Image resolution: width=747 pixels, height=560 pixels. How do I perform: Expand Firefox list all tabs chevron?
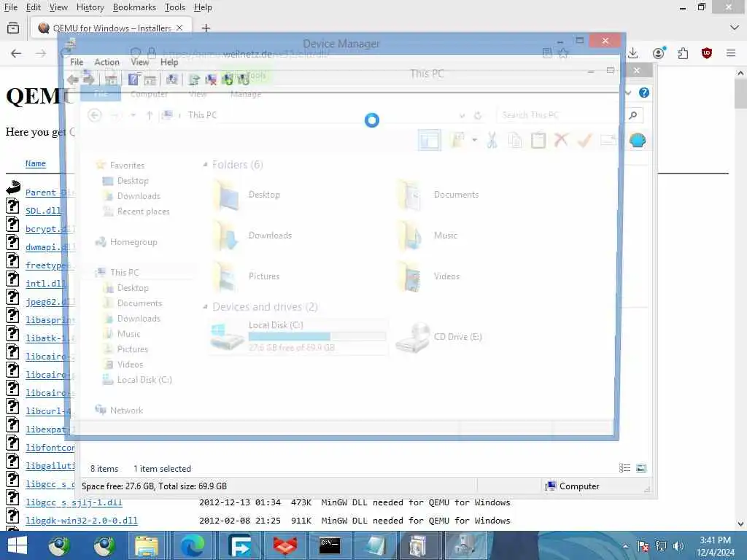734,28
